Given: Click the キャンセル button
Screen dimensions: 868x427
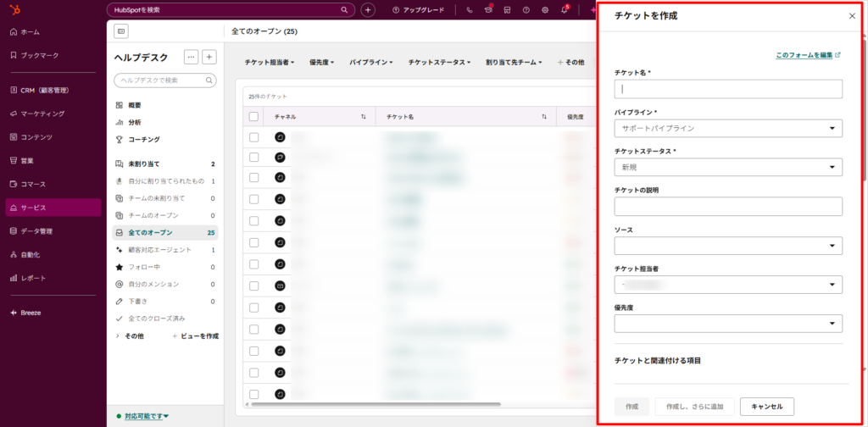Looking at the screenshot, I should click(766, 407).
